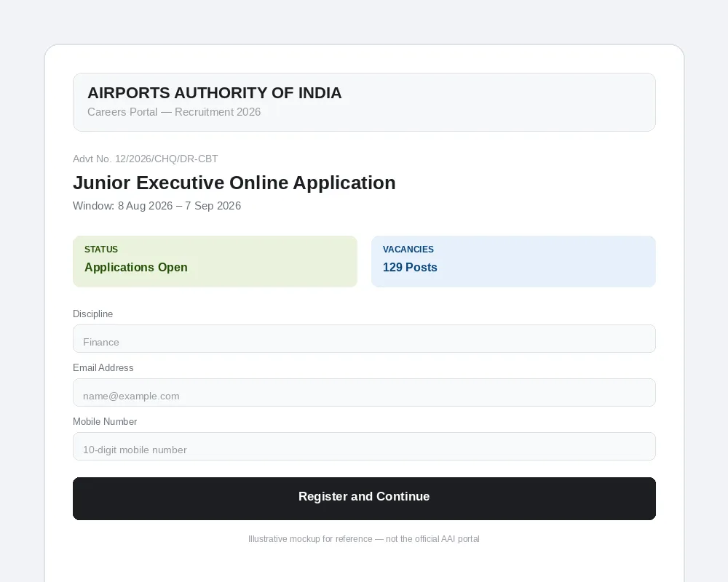Screen dimensions: 728x582
Task: Click the '129 Posts' vacancies text
Action: click(410, 267)
